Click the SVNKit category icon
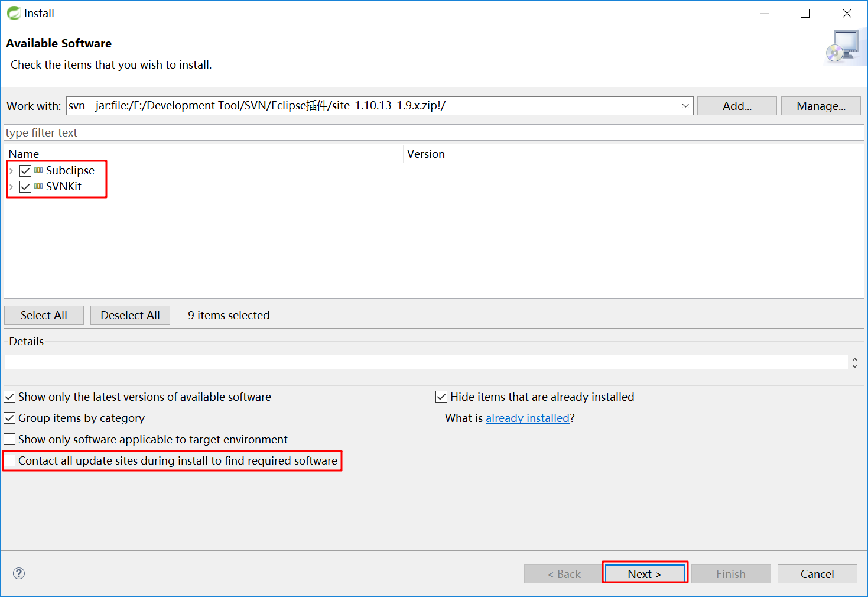The image size is (868, 597). pos(38,186)
